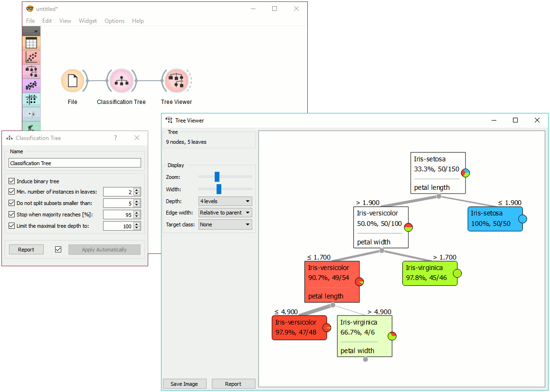Increase the min instances in leaves value
This screenshot has width=550, height=392.
(137, 190)
